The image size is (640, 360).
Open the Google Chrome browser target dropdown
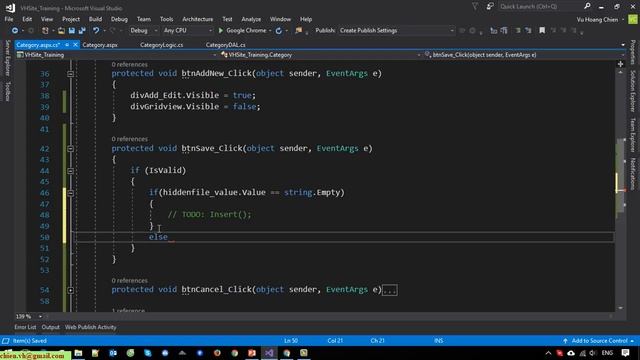coord(270,31)
